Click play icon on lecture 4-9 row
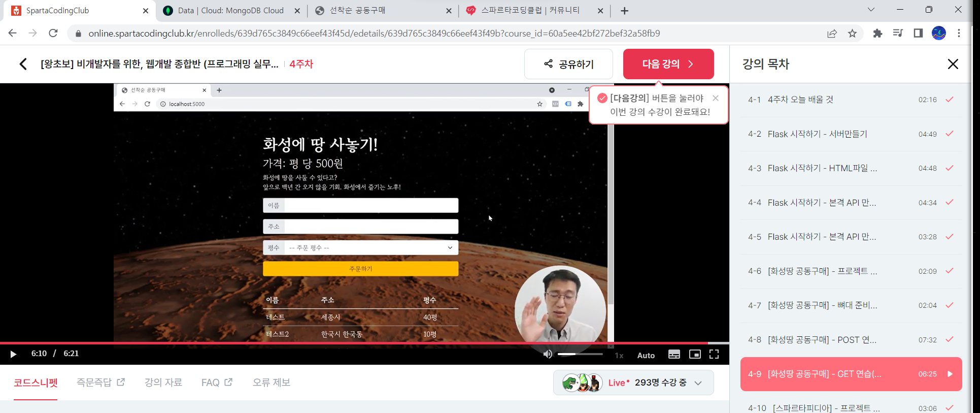The image size is (980, 413). coord(950,374)
